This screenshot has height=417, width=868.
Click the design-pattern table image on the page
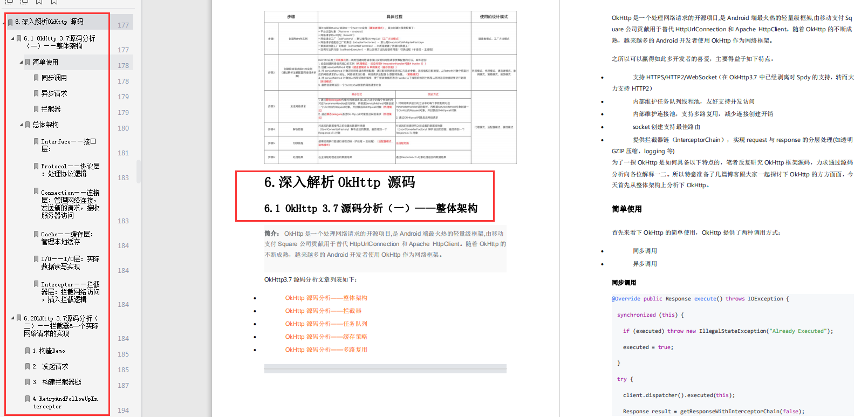(390, 87)
